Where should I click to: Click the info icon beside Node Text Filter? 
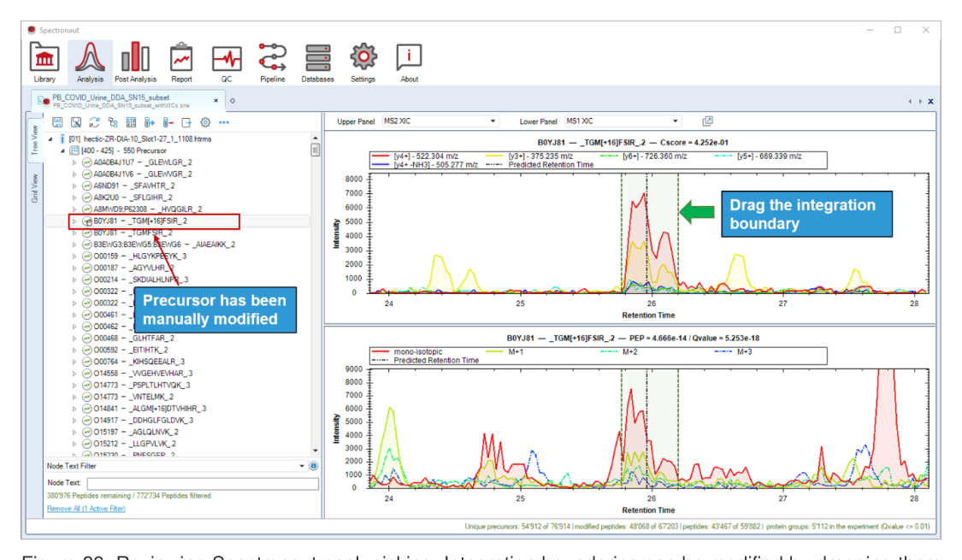[x=314, y=466]
